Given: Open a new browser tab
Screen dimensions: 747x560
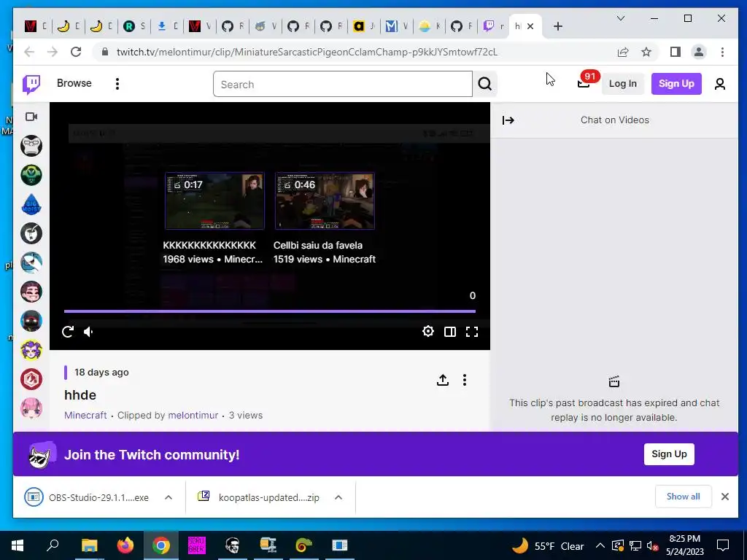Looking at the screenshot, I should 558,26.
